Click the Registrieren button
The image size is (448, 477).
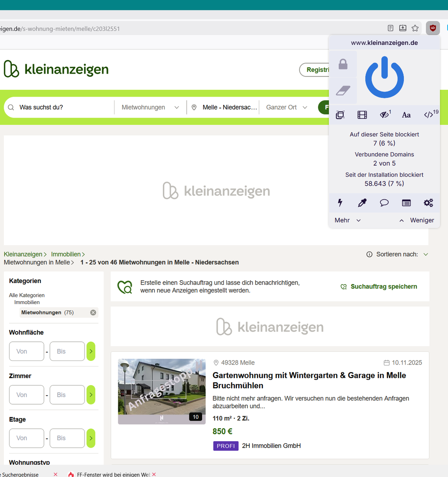point(315,70)
